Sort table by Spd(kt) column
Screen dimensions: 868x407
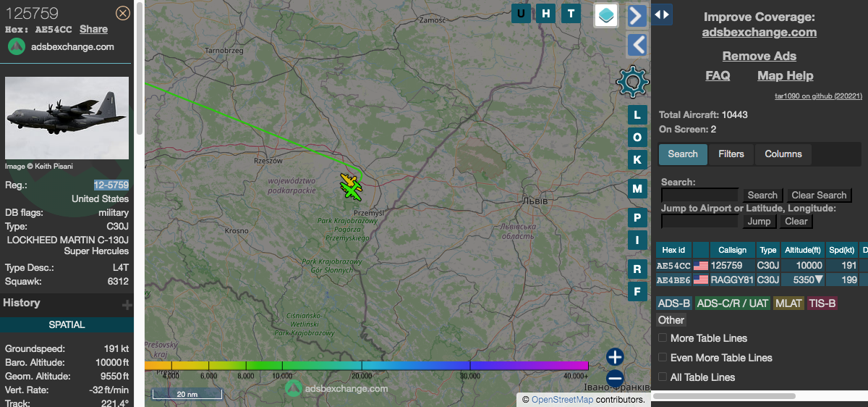pyautogui.click(x=841, y=250)
